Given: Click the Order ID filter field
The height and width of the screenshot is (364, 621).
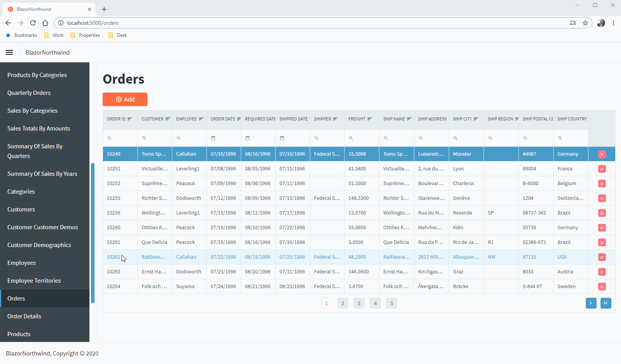Looking at the screenshot, I should tap(120, 138).
